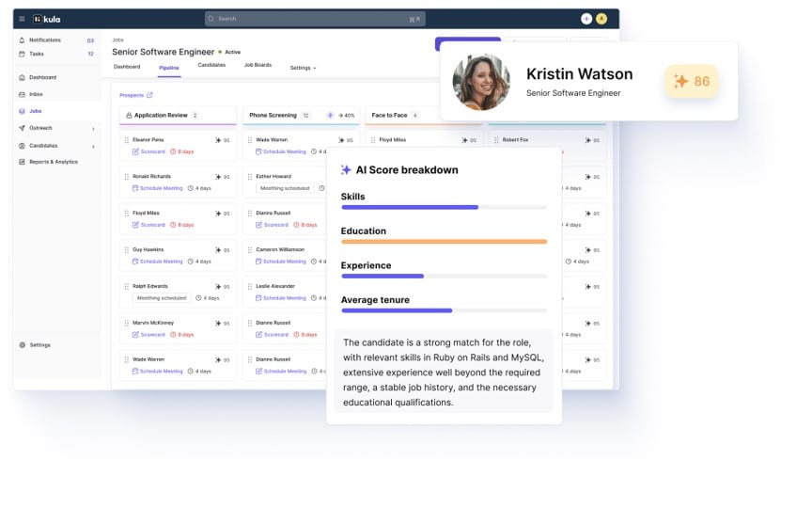Open Prospects external link icon
This screenshot has width=812, height=508.
tap(149, 95)
